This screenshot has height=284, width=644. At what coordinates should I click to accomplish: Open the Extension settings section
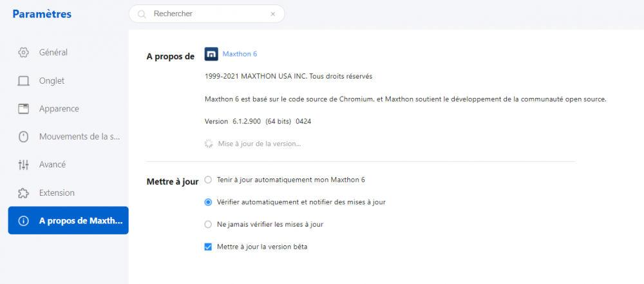pos(57,193)
